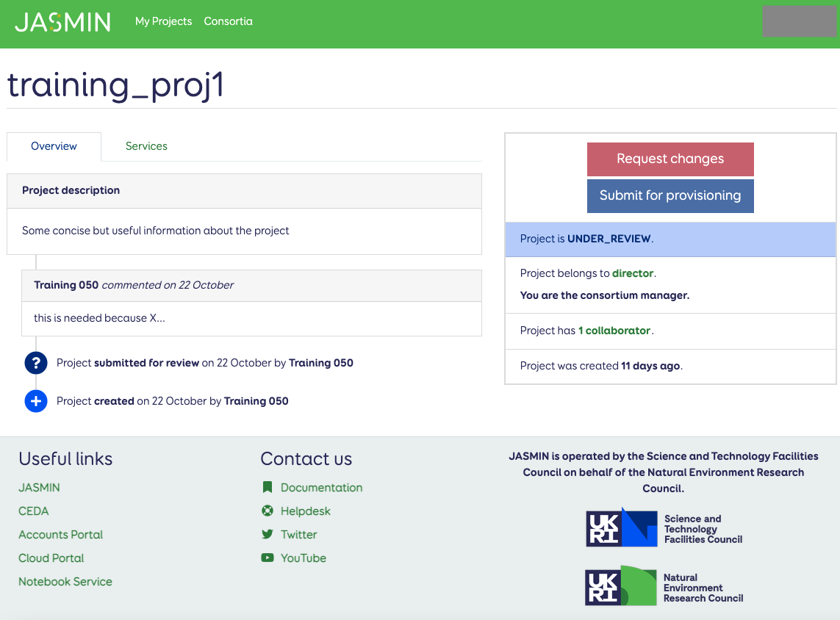Open My Projects in navigation bar
Image resolution: width=840 pixels, height=620 pixels.
tap(163, 21)
